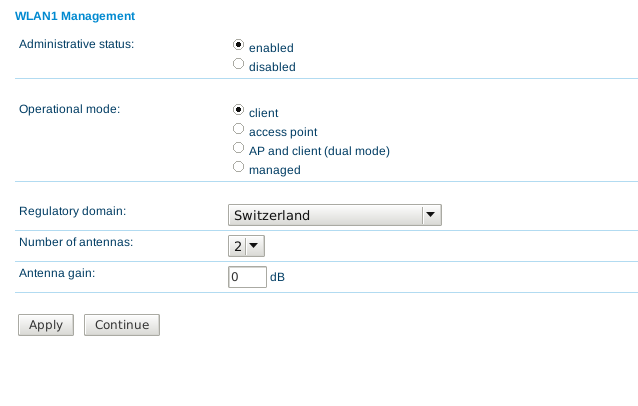Click the 'disabled' label text
The width and height of the screenshot is (638, 406).
pyautogui.click(x=272, y=67)
